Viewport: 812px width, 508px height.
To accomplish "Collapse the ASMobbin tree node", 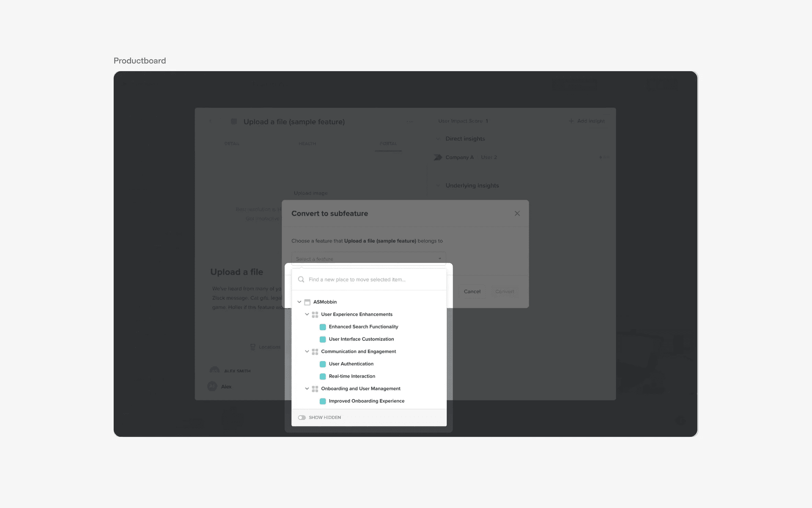I will pyautogui.click(x=299, y=302).
